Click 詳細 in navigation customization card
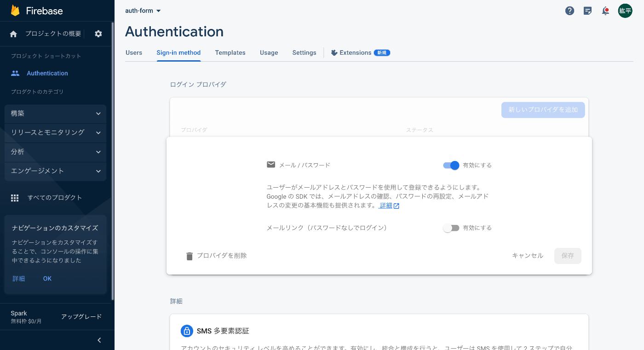The image size is (644, 350). 19,279
